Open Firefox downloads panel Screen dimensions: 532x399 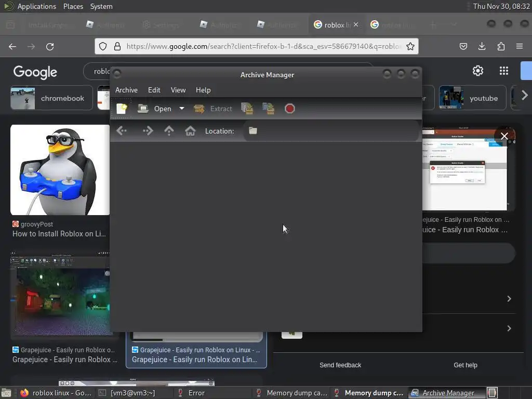[x=482, y=46]
